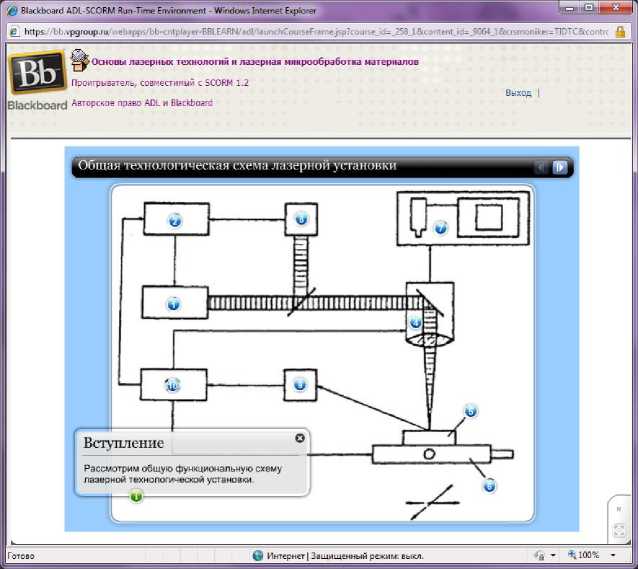The image size is (638, 569).
Task: Click the slide title Общая технологическая схема лазерной установки
Action: 237,165
